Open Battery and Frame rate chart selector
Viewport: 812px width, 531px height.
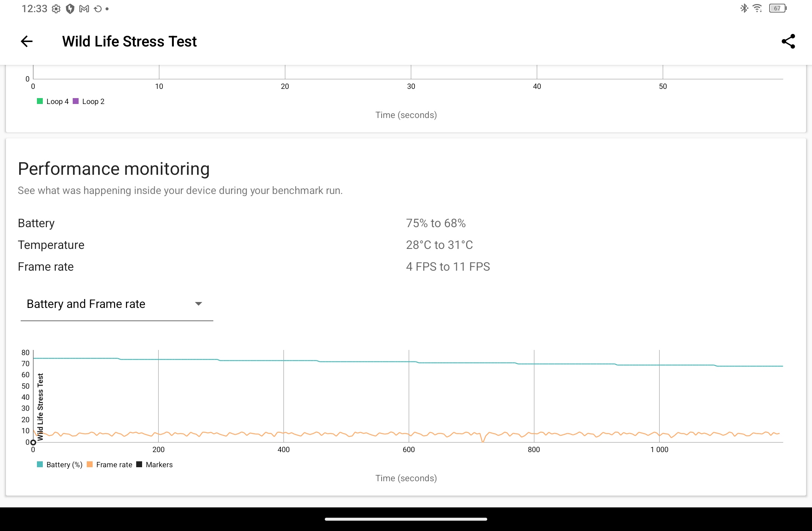(117, 304)
